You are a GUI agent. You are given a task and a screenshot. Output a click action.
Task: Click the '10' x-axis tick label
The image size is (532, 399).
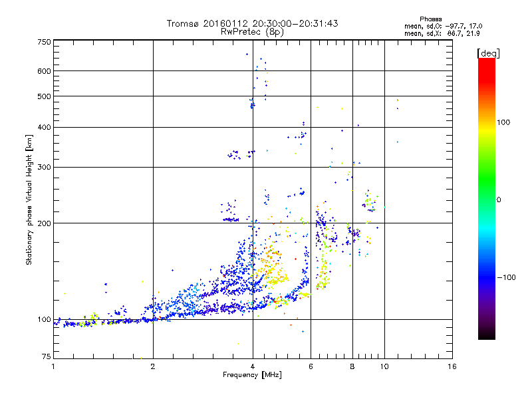click(384, 366)
